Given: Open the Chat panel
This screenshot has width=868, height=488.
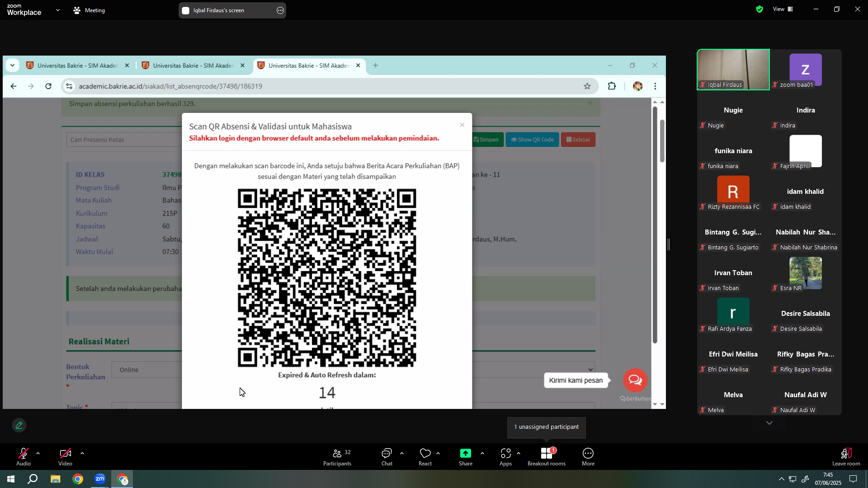Looking at the screenshot, I should click(x=387, y=457).
